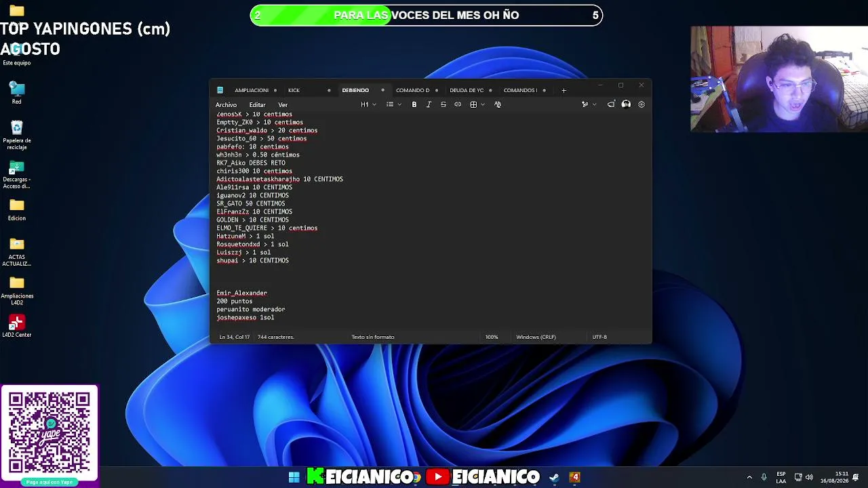Image resolution: width=868 pixels, height=488 pixels.
Task: Select the ACTAS ACTUALIZ... desktop folder
Action: click(x=17, y=251)
